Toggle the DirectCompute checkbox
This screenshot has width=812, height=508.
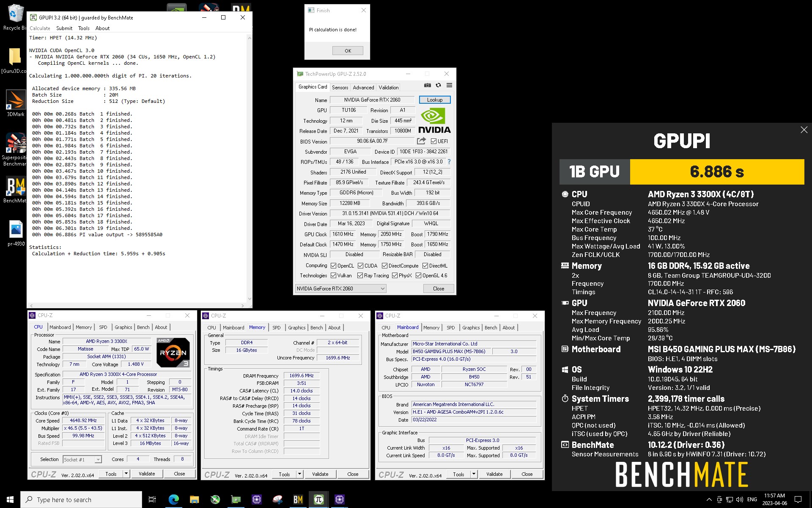(x=385, y=266)
